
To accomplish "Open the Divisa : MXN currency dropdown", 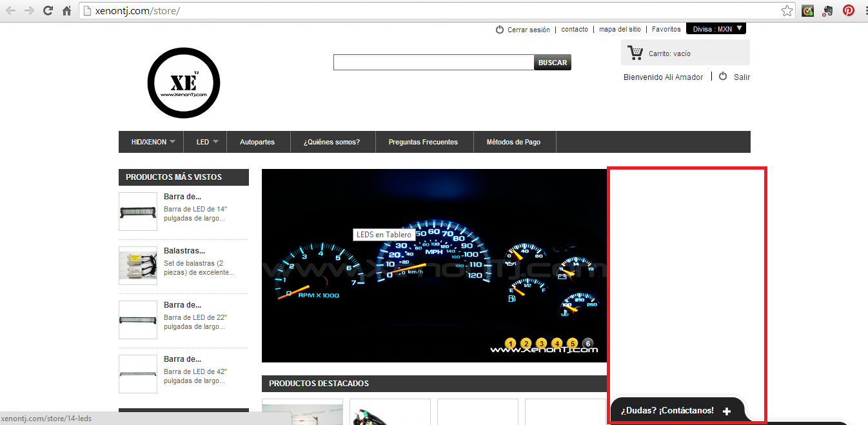I will tap(716, 29).
